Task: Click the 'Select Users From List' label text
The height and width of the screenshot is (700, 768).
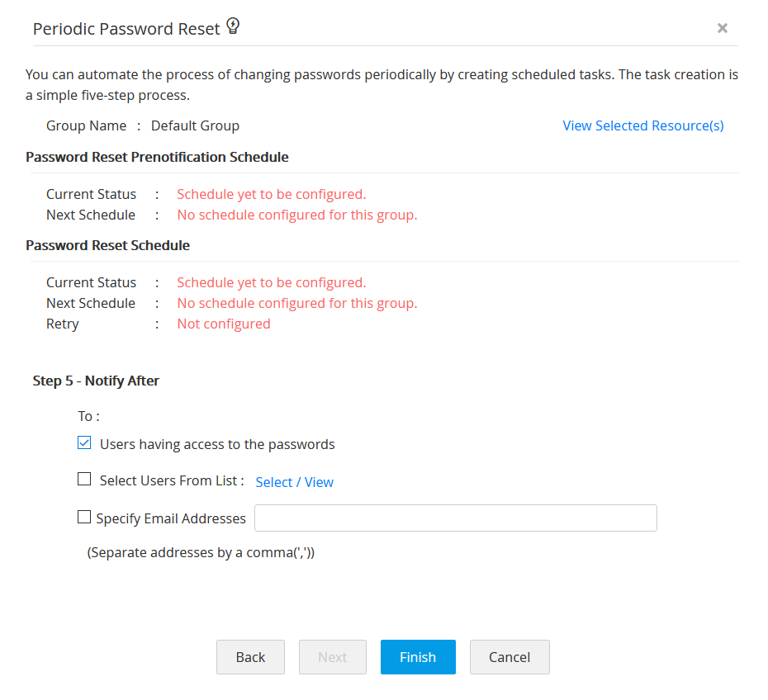Action: click(171, 480)
